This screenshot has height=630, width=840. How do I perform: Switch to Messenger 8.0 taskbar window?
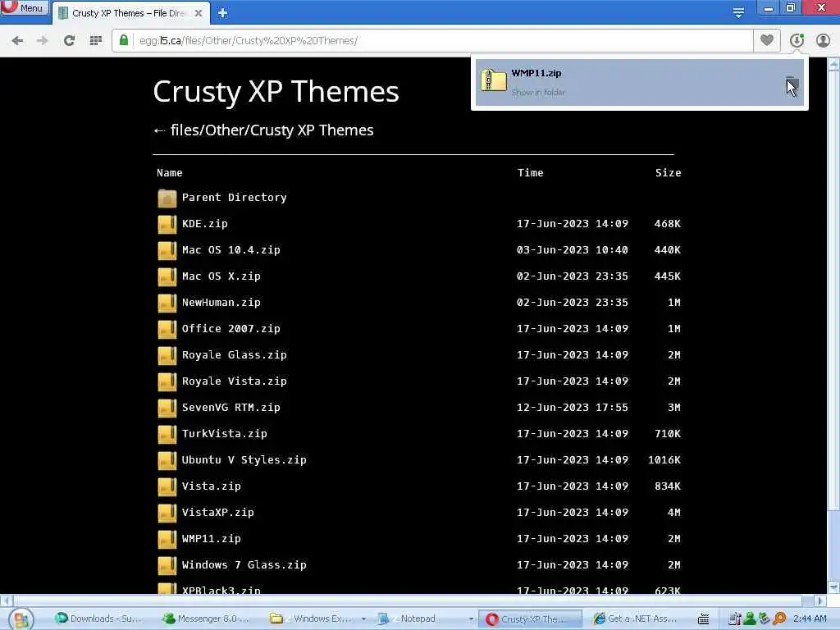point(206,619)
